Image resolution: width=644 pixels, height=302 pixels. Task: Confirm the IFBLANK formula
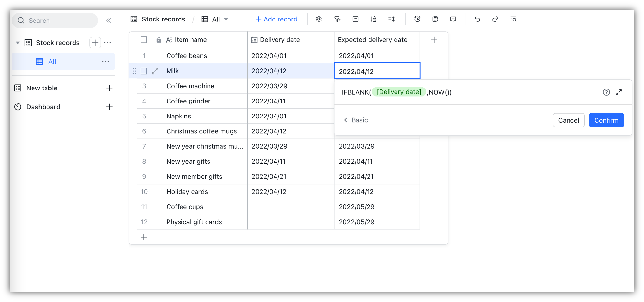606,120
